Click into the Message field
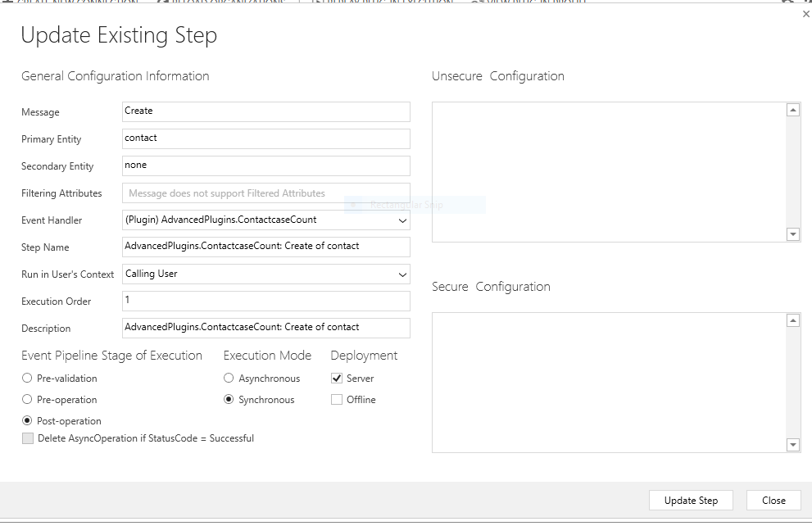The height and width of the screenshot is (526, 812). pyautogui.click(x=265, y=111)
